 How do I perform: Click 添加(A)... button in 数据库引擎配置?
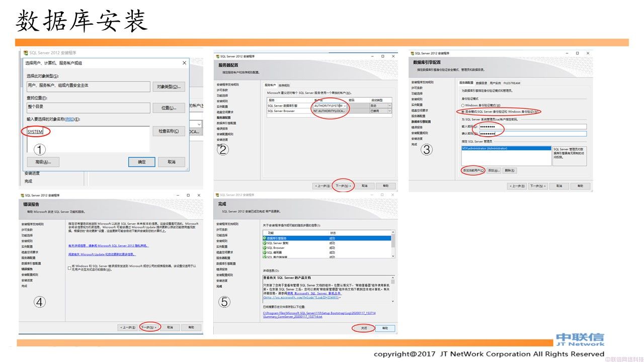[x=494, y=170]
